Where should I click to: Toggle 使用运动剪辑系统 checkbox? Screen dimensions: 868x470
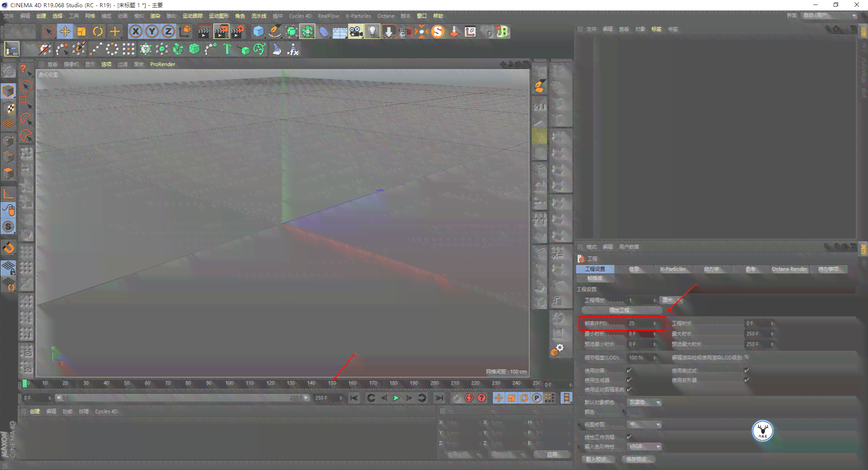[x=629, y=390]
